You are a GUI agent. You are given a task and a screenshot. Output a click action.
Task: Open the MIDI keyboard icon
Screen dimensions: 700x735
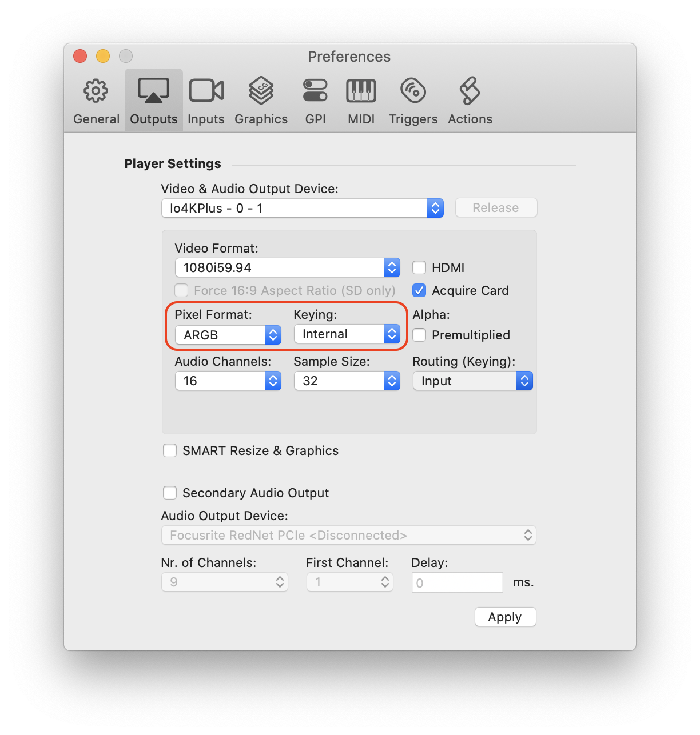361,91
